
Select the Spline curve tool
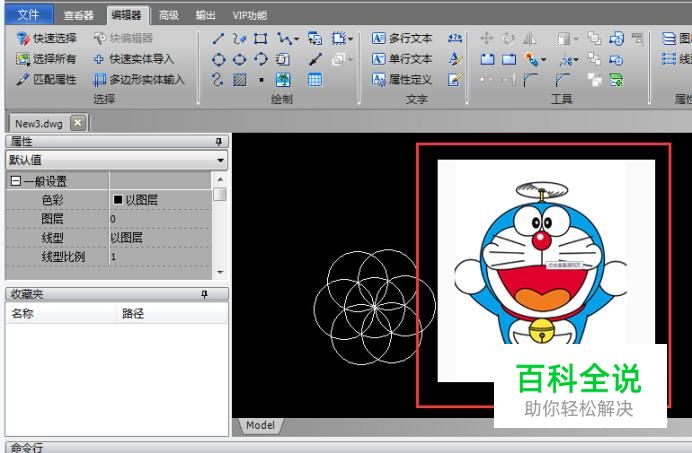click(x=218, y=79)
